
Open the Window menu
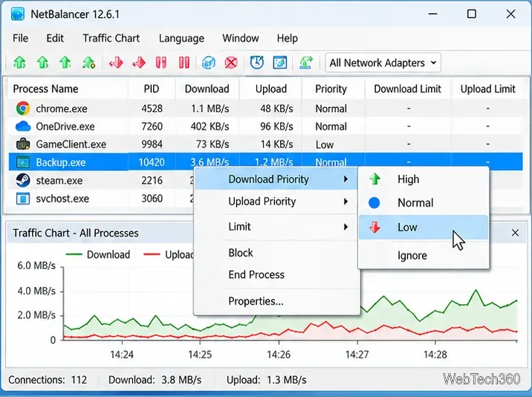241,38
